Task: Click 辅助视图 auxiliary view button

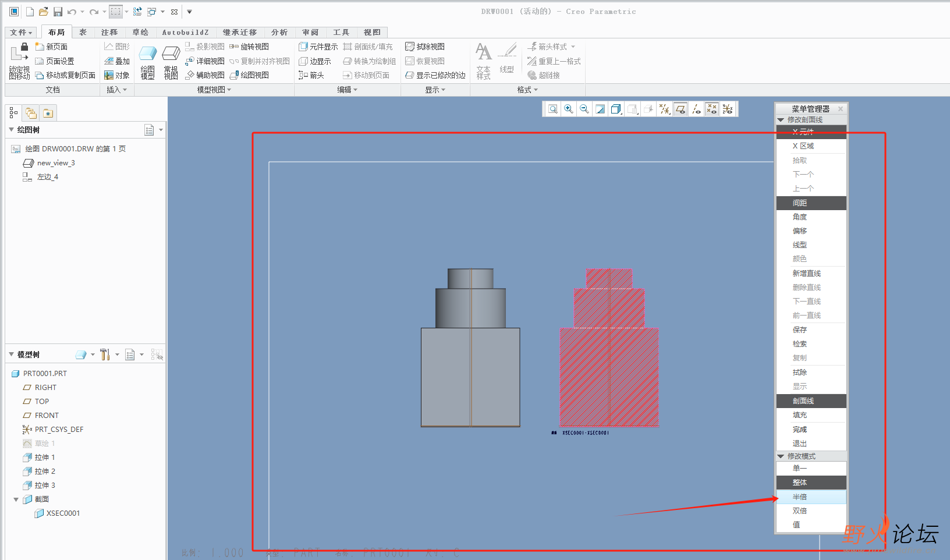Action: (x=204, y=75)
